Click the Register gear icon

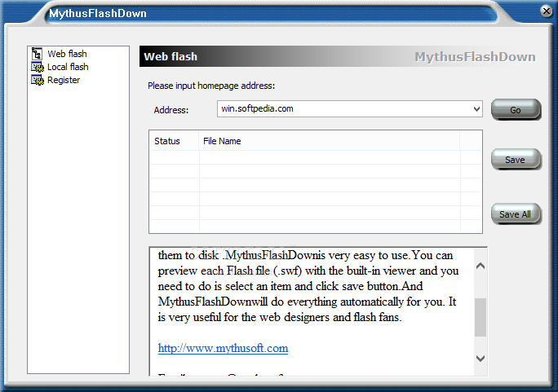click(x=38, y=80)
